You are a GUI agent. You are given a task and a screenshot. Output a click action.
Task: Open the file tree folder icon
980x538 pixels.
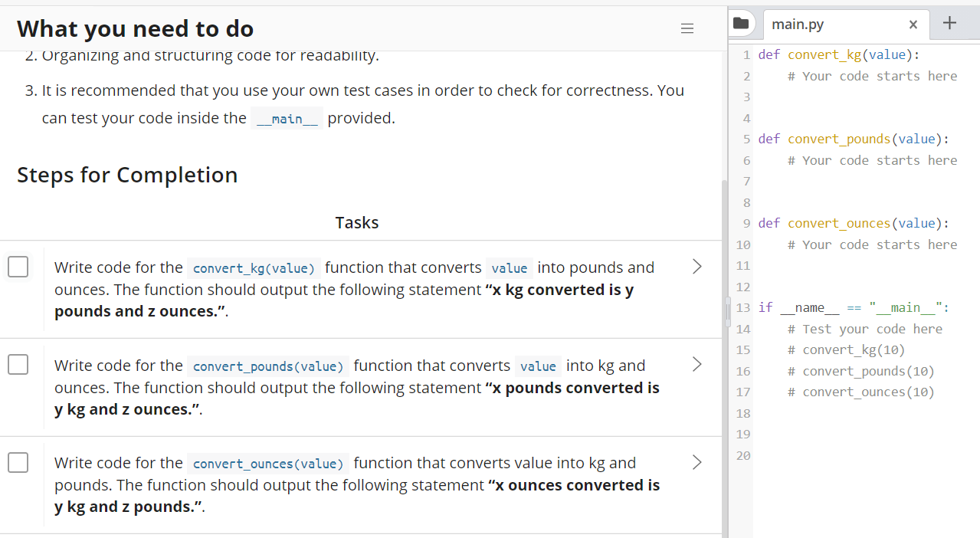pos(740,23)
